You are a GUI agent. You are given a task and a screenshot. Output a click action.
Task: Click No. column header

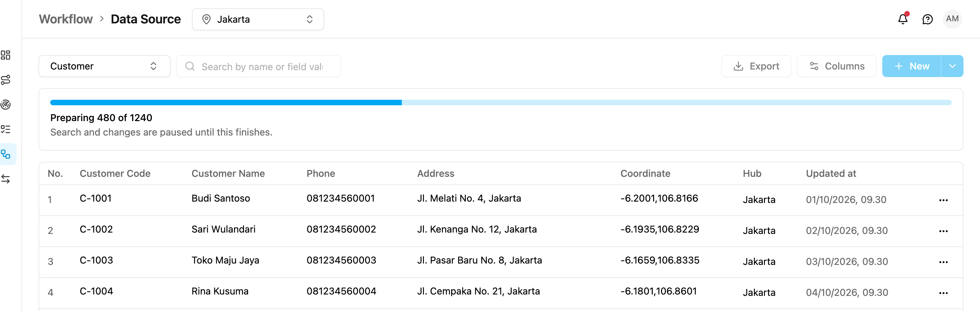click(x=55, y=173)
